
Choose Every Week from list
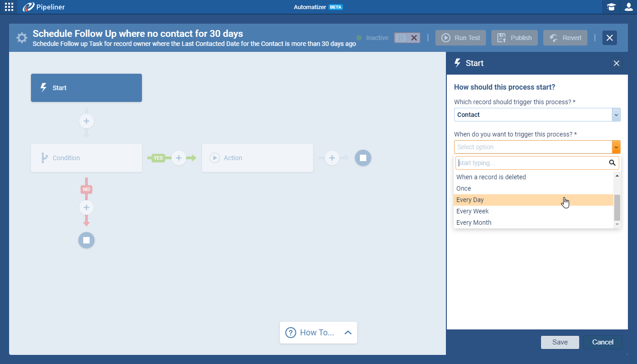click(x=472, y=211)
